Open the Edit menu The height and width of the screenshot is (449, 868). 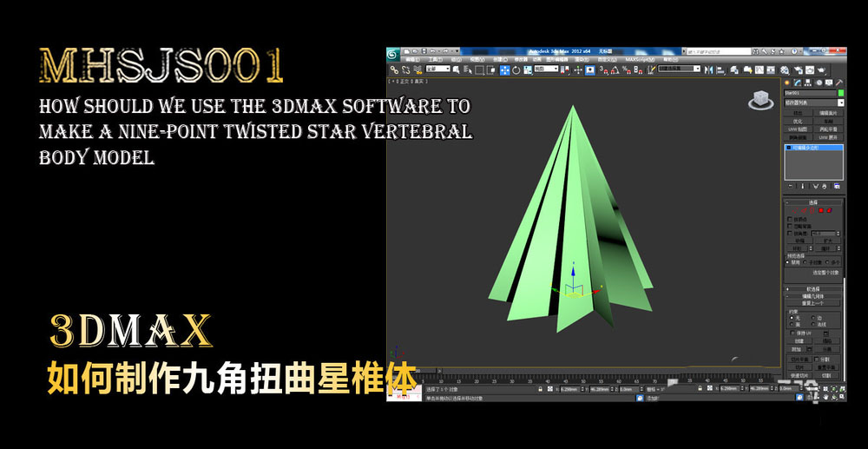click(412, 59)
